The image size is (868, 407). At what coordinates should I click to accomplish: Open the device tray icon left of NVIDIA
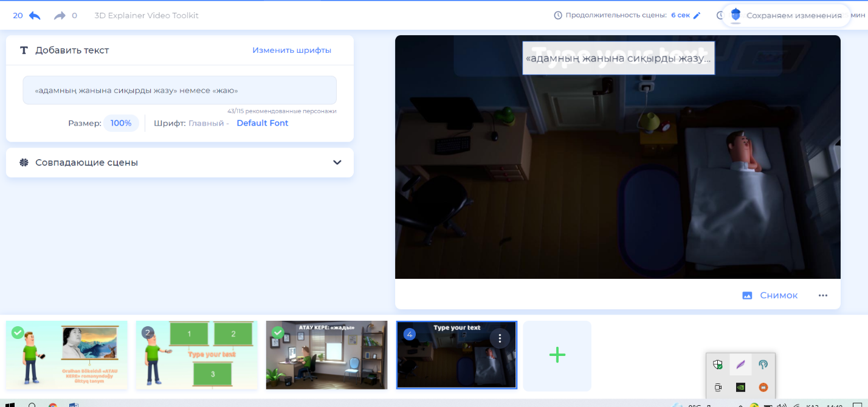718,387
